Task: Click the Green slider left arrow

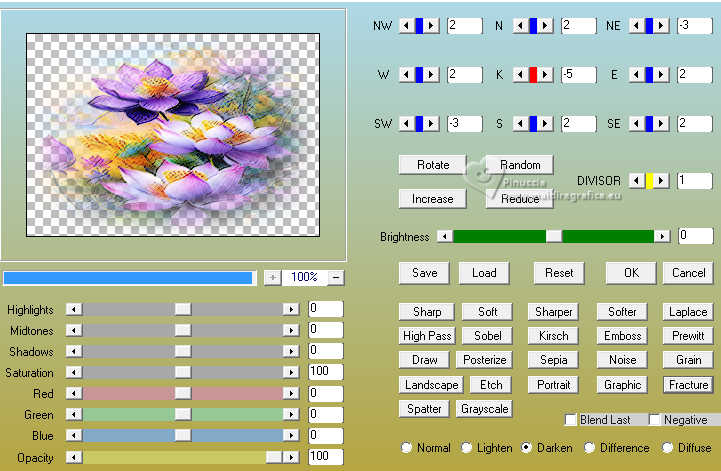Action: [74, 414]
